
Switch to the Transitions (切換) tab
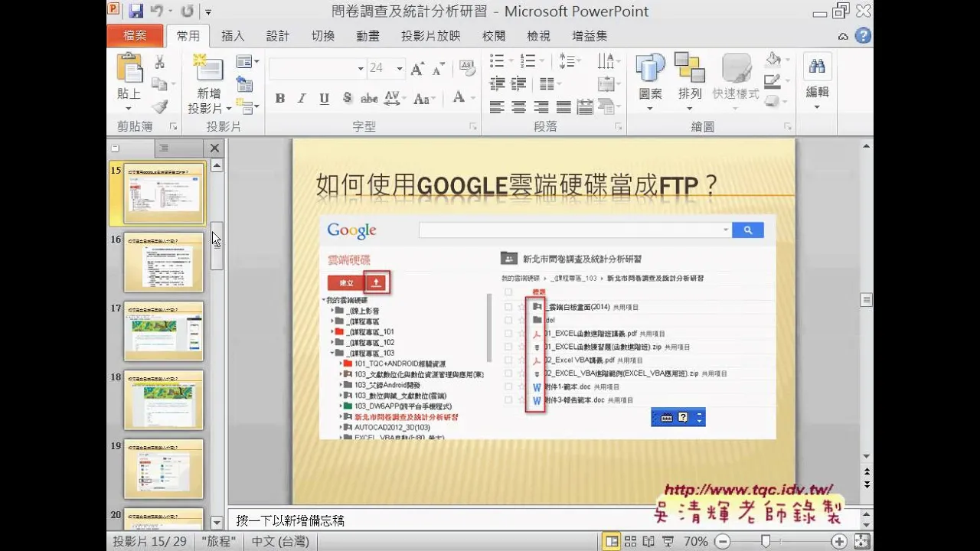click(x=323, y=36)
